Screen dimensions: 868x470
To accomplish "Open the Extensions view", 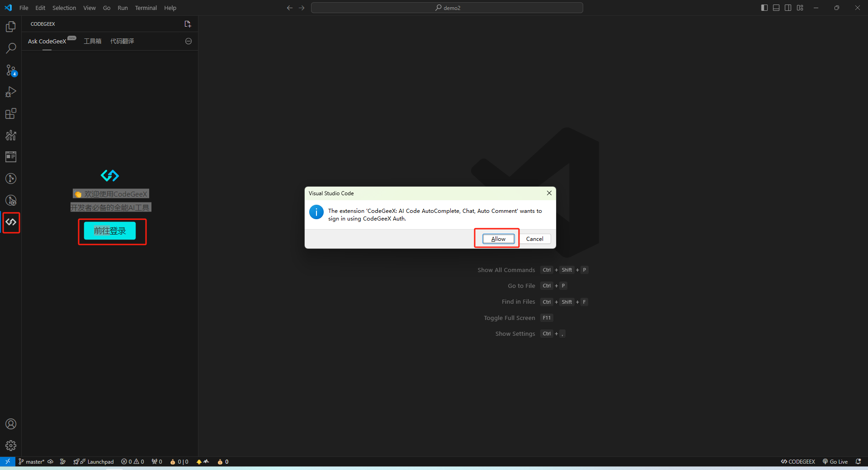I will [11, 113].
